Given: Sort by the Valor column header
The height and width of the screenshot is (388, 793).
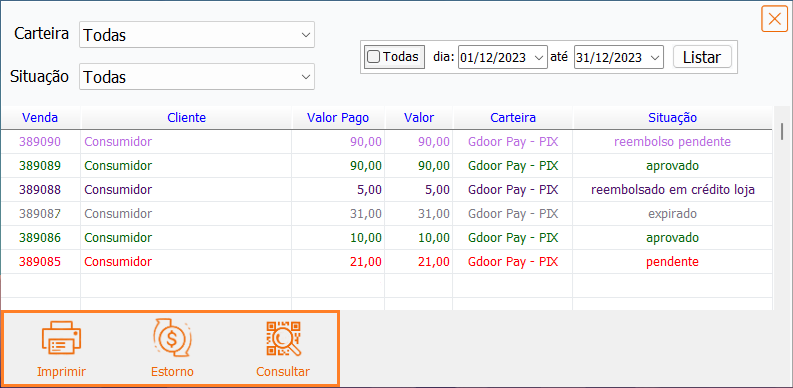Looking at the screenshot, I should [419, 118].
